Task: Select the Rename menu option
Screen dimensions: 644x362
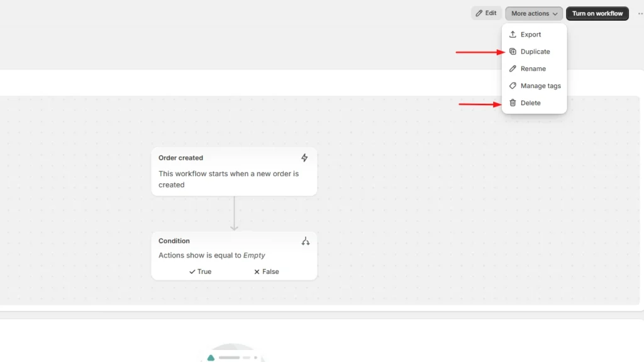Action: pyautogui.click(x=534, y=69)
